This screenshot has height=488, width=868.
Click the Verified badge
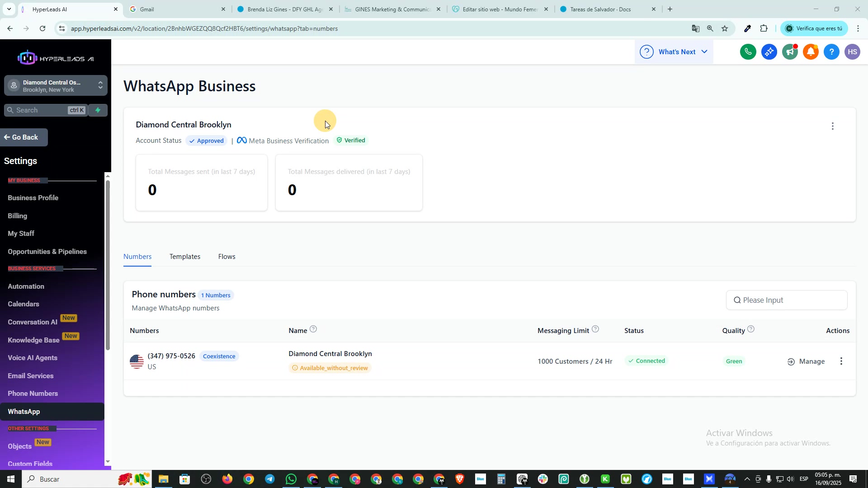point(351,140)
